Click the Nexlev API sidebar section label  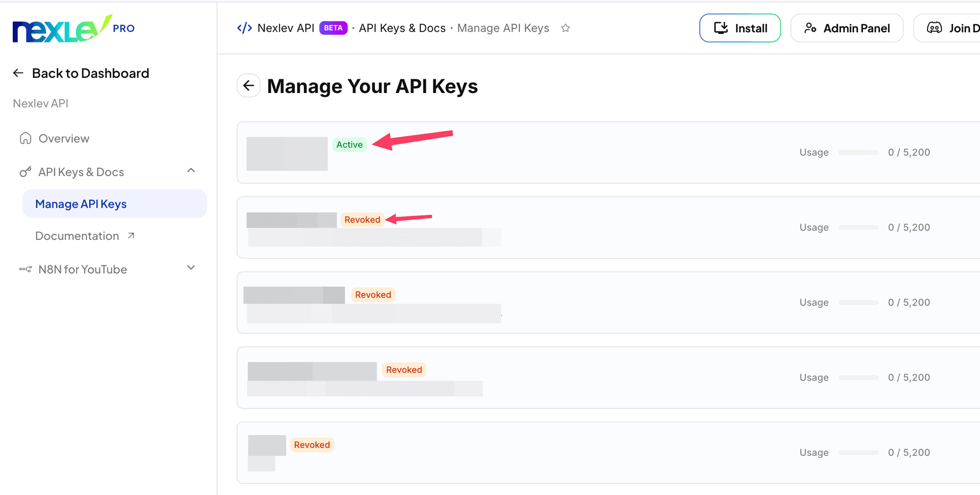pyautogui.click(x=41, y=103)
